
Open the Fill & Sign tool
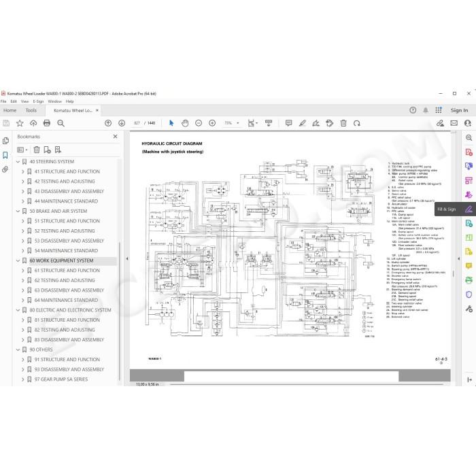click(x=455, y=209)
